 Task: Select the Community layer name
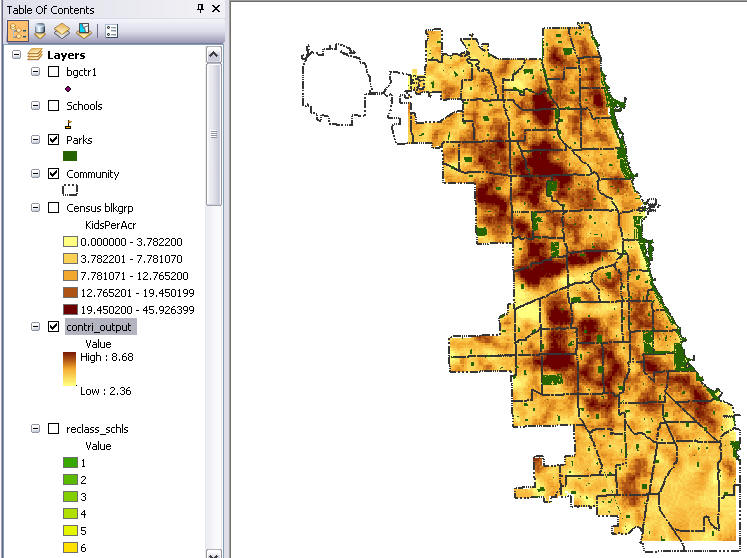click(92, 174)
